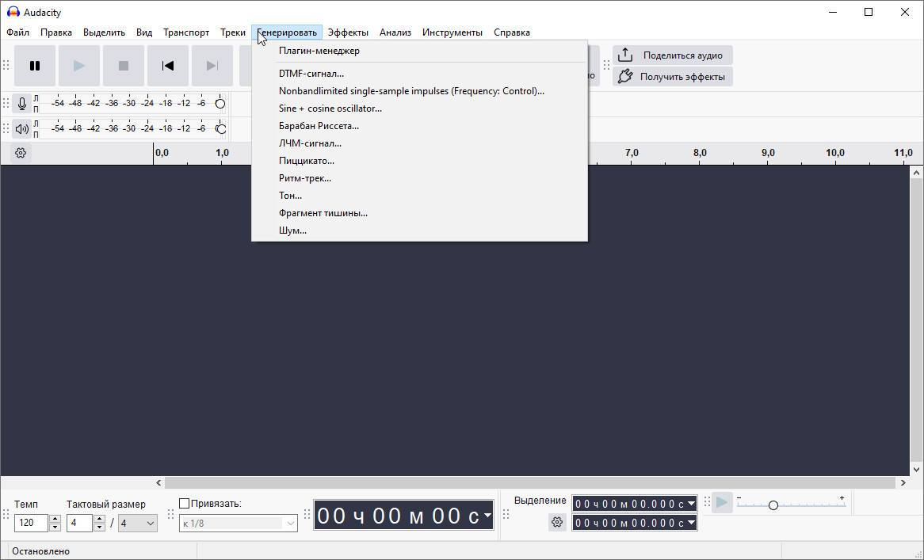This screenshot has height=560, width=924.
Task: Open time signature denominator dropdown
Action: click(x=138, y=523)
